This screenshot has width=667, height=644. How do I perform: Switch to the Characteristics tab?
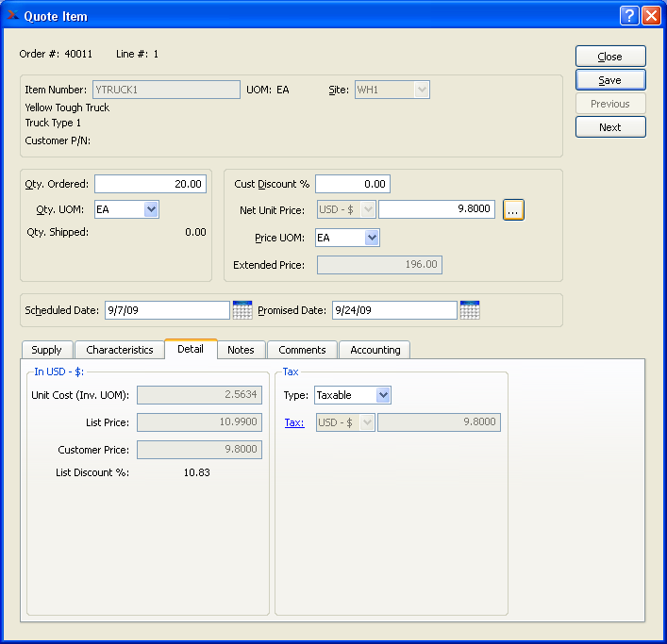(x=119, y=350)
